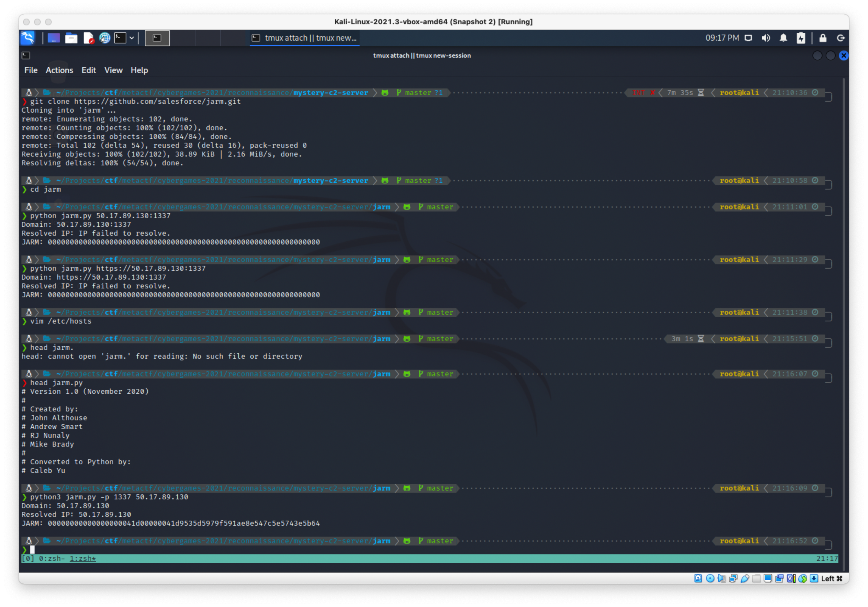Click the git clone jarm.git command line
The width and height of the screenshot is (868, 607).
(x=135, y=101)
